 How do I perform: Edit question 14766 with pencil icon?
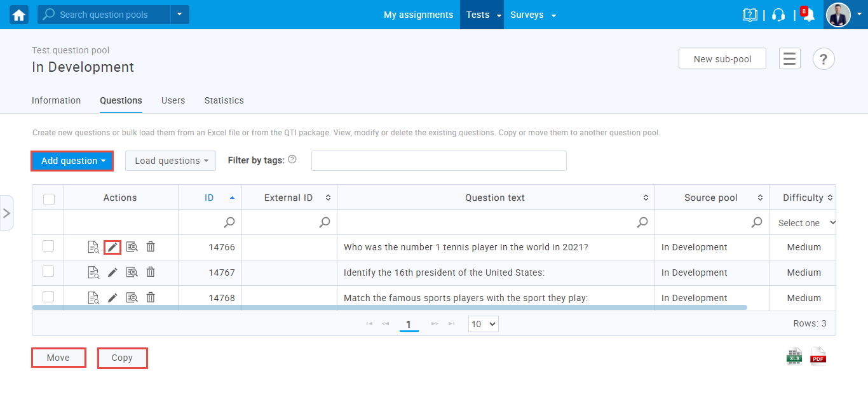click(112, 247)
